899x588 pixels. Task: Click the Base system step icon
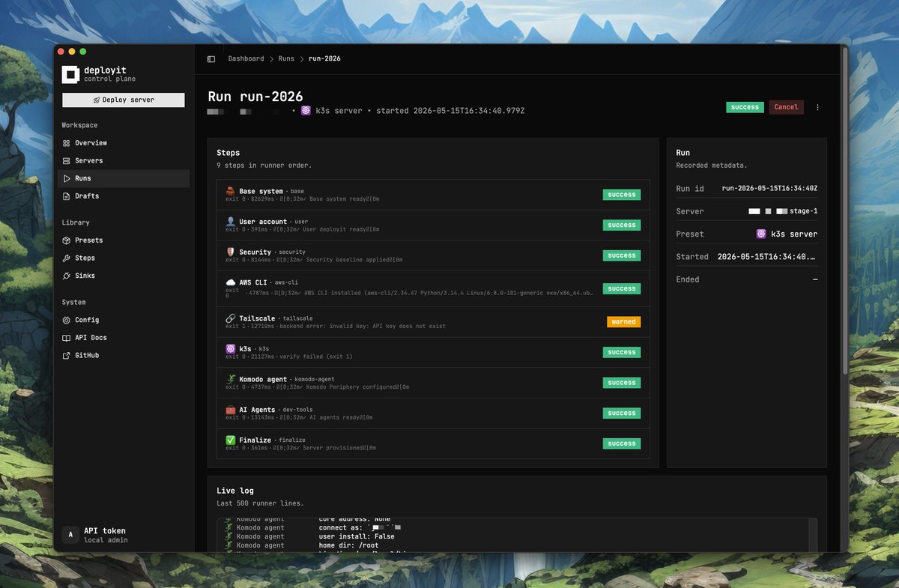(231, 191)
